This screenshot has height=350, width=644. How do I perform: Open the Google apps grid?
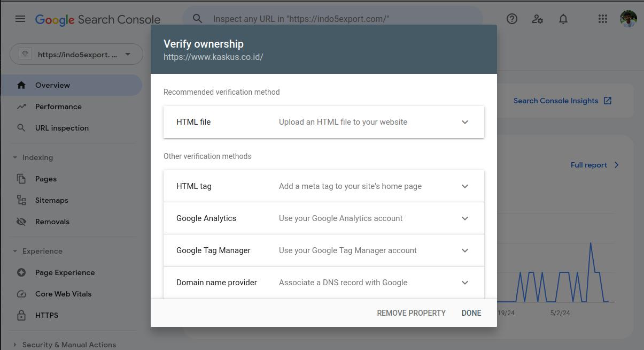[x=603, y=19]
